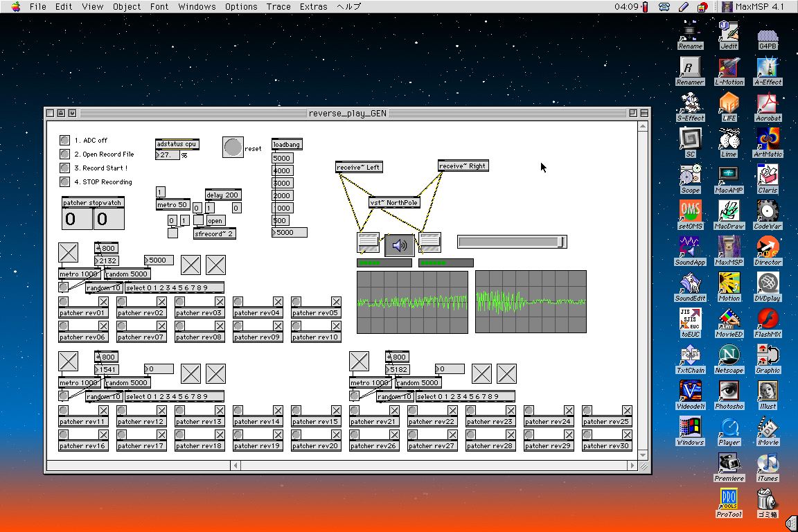Toggle the X box above patcher rev05
This screenshot has width=798, height=532.
[x=336, y=302]
